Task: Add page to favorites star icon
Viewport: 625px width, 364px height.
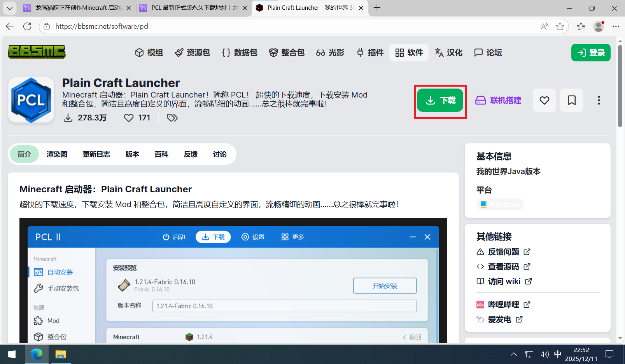Action: pos(560,26)
